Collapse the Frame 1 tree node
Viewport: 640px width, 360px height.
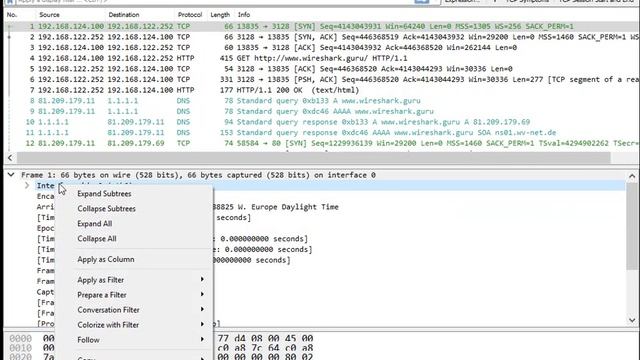11,175
